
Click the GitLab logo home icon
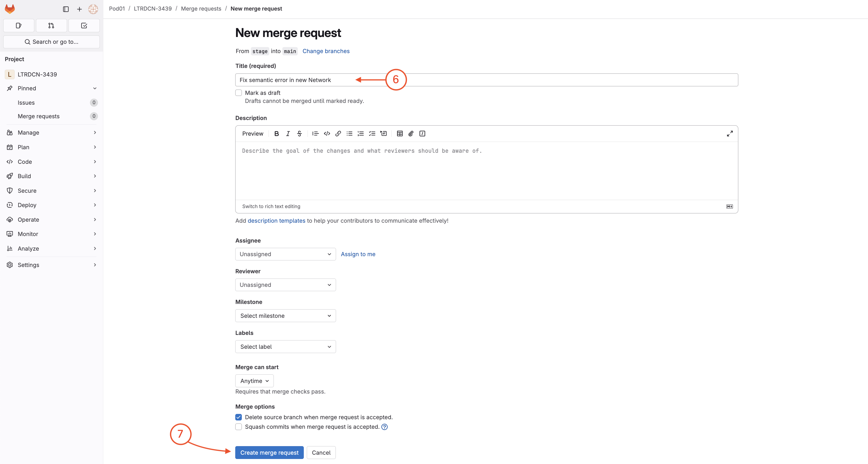[10, 9]
